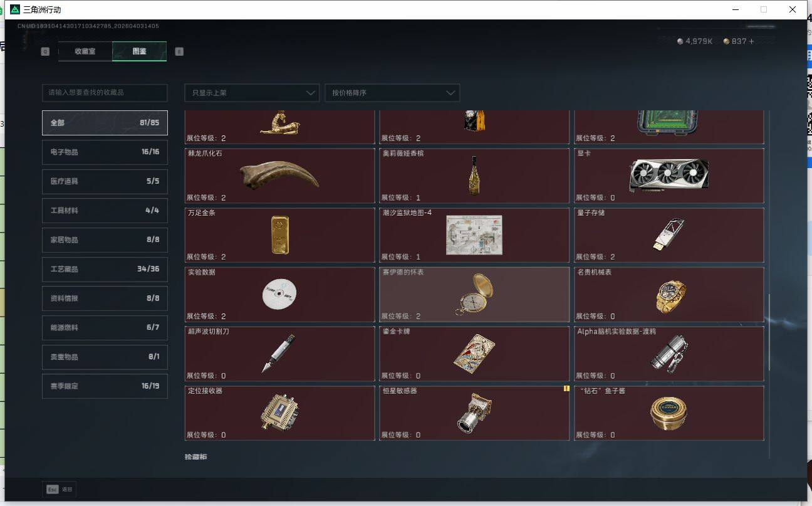This screenshot has width=812, height=506.
Task: Click the 4,979K currency balance
Action: click(x=695, y=41)
